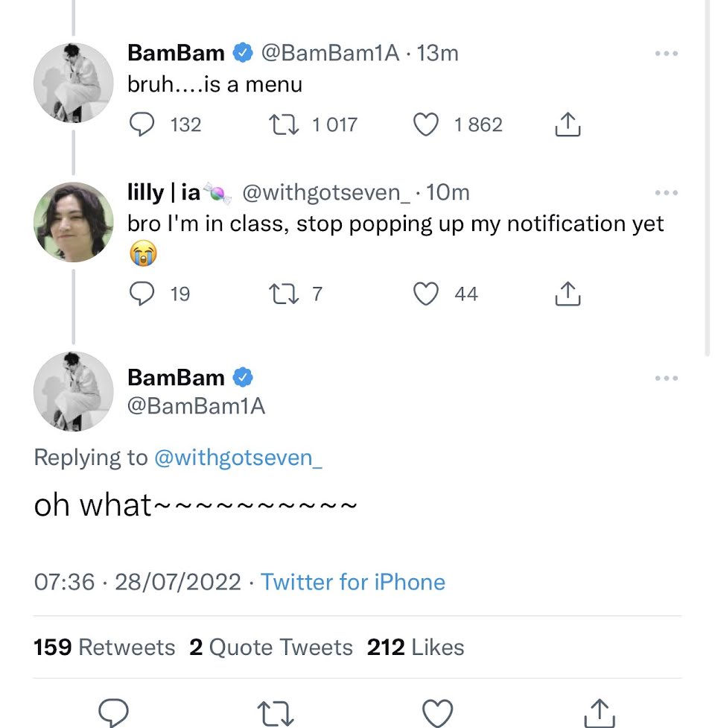Reply to lilly's 'bro I'm in class' tweet

point(142,294)
